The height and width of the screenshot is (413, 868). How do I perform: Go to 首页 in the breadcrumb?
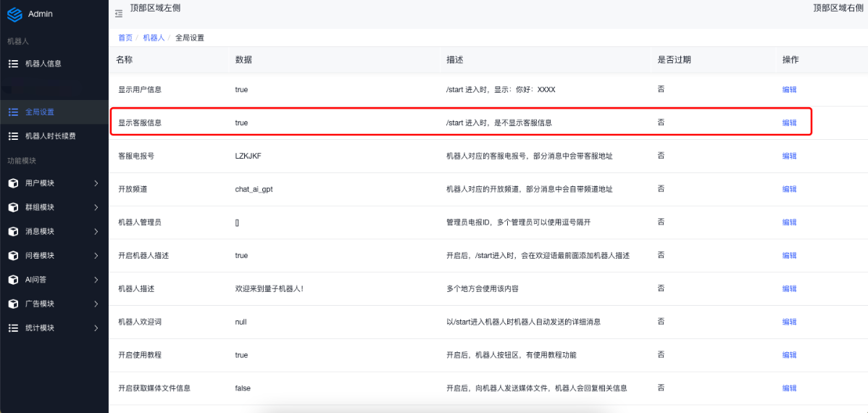coord(125,38)
